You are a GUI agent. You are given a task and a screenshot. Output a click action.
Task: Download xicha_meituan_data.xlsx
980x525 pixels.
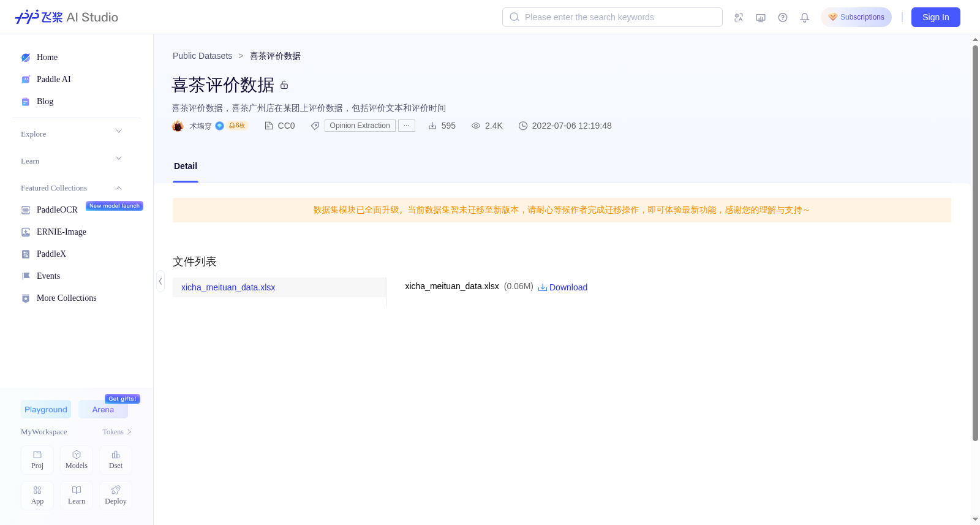(x=563, y=287)
